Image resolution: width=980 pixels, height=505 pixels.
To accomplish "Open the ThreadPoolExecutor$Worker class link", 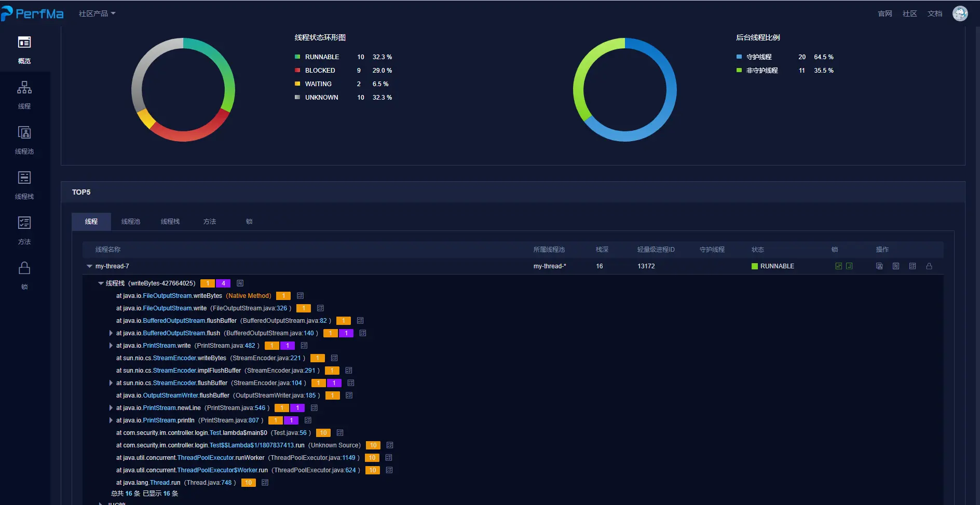I will click(217, 470).
